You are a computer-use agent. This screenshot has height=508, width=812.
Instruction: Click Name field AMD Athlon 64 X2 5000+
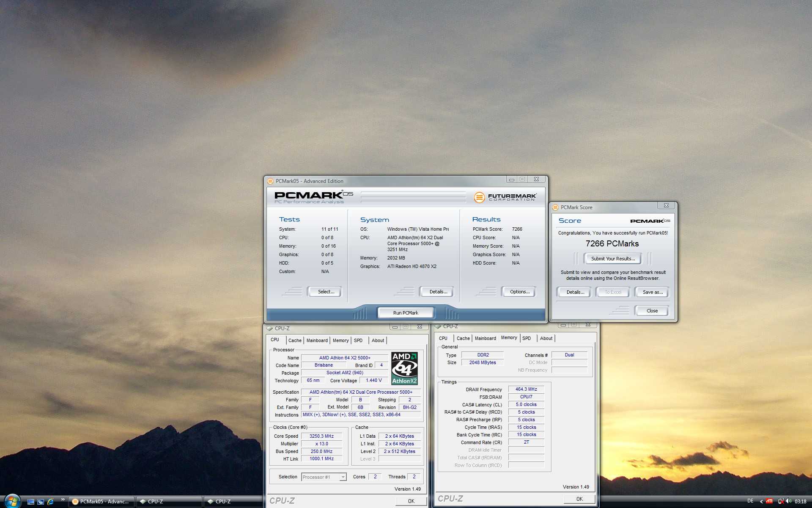[345, 358]
